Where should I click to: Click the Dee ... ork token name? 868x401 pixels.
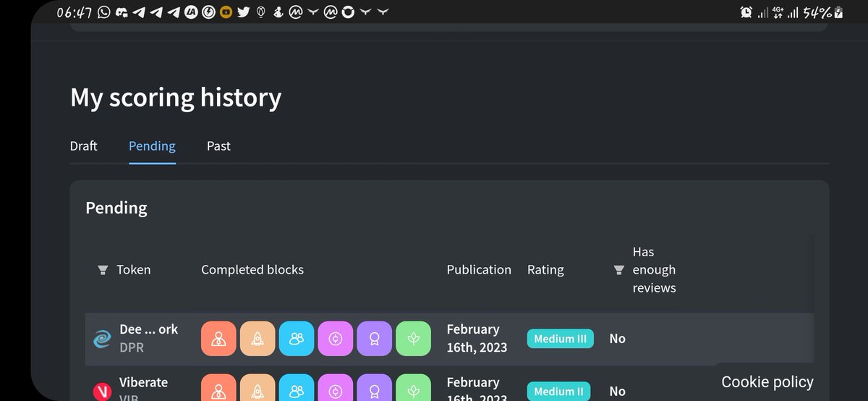coord(148,329)
